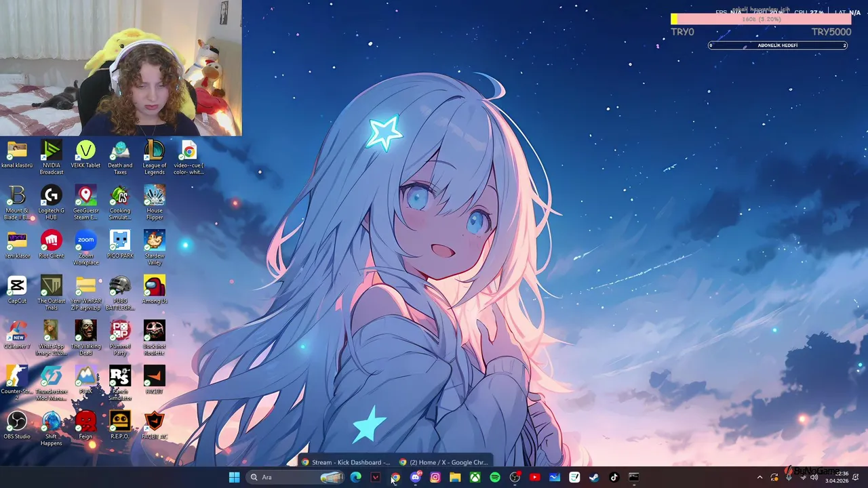Image resolution: width=868 pixels, height=488 pixels.
Task: Open Microsoft Edge from taskbar
Action: 356,477
